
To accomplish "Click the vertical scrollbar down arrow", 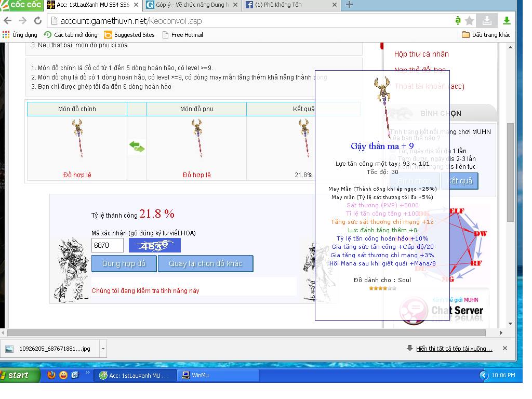I will tap(510, 324).
